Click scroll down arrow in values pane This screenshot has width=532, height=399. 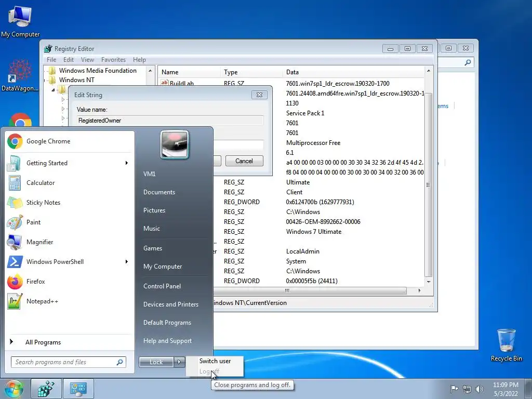point(429,282)
